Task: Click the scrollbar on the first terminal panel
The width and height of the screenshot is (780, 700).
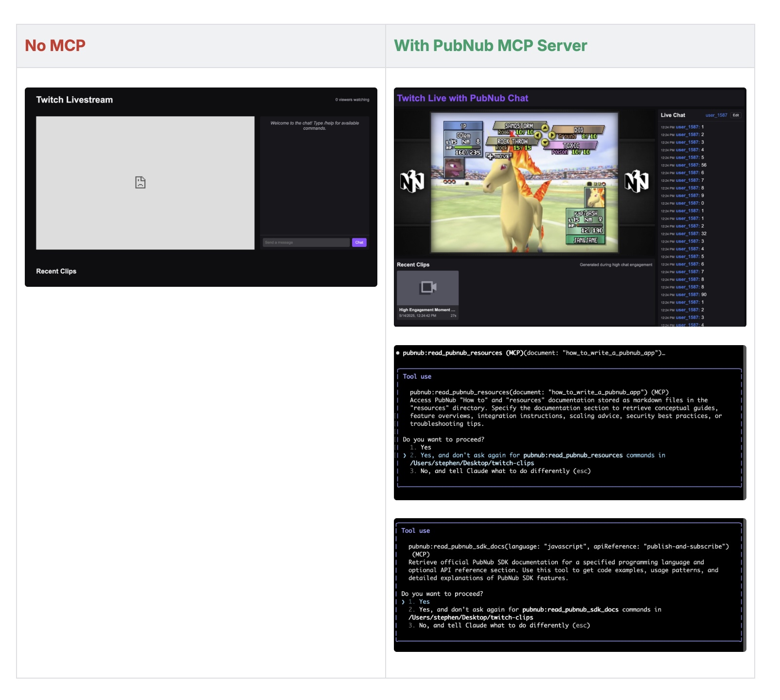Action: 744,422
